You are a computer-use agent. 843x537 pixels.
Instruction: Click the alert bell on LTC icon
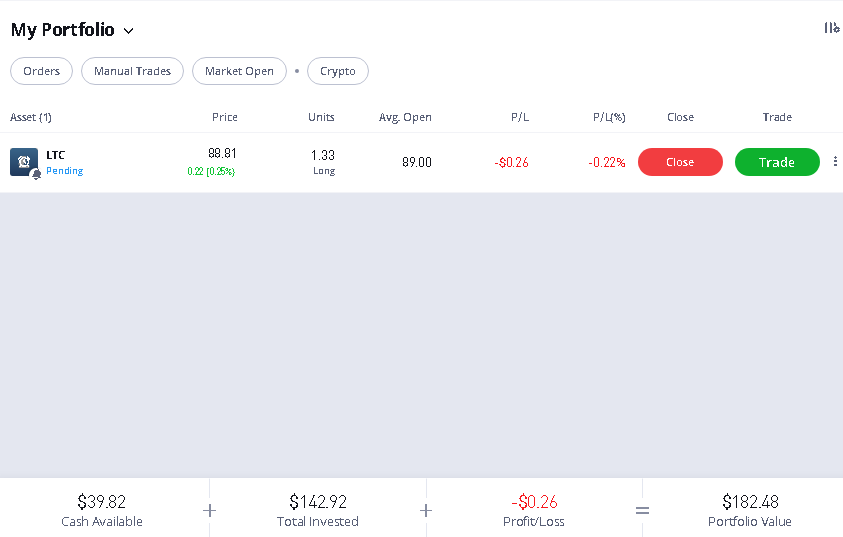click(x=36, y=174)
